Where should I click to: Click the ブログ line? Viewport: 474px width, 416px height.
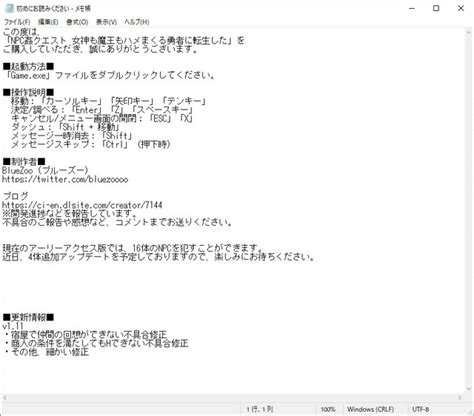tap(15, 196)
